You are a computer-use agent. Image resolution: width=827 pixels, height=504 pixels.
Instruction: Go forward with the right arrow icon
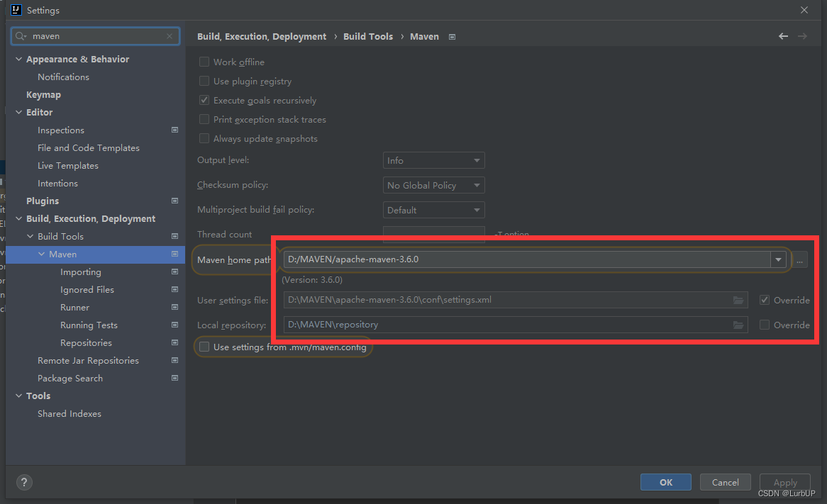(x=802, y=36)
